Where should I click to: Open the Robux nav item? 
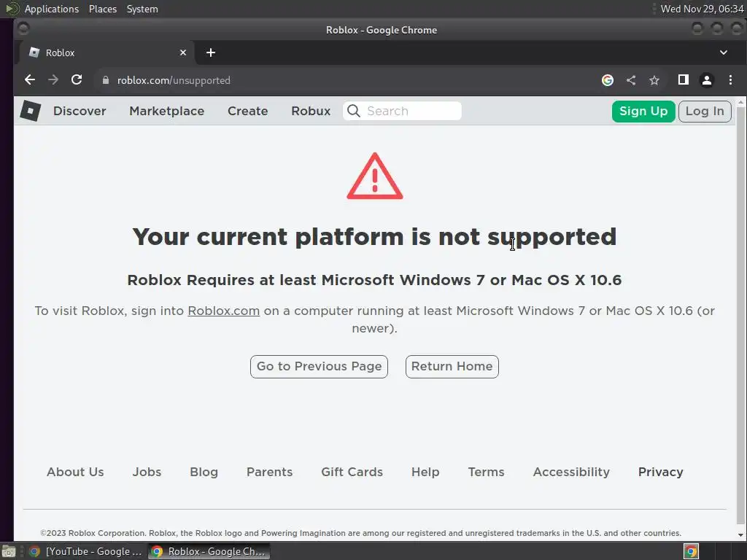tap(311, 111)
